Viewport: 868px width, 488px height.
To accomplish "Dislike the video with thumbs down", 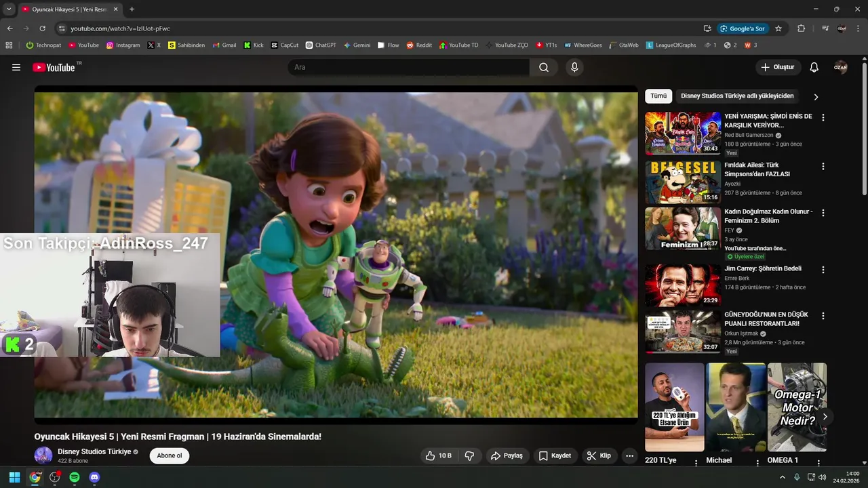I will coord(469,455).
